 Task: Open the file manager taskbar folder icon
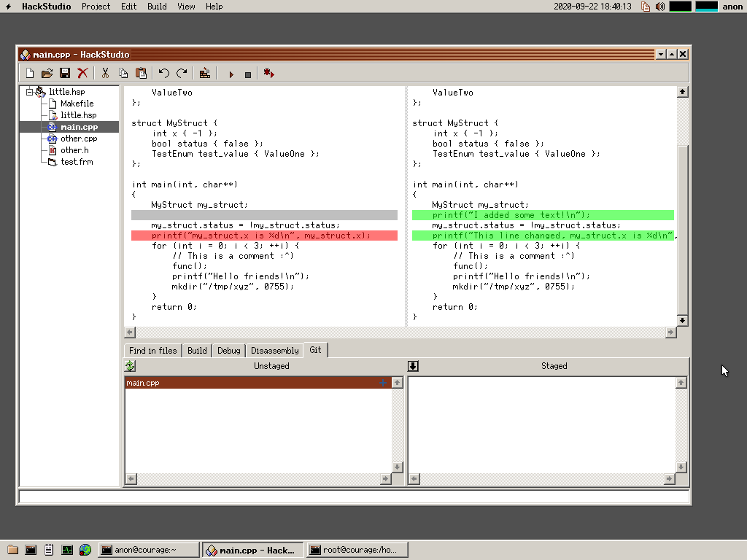click(13, 550)
